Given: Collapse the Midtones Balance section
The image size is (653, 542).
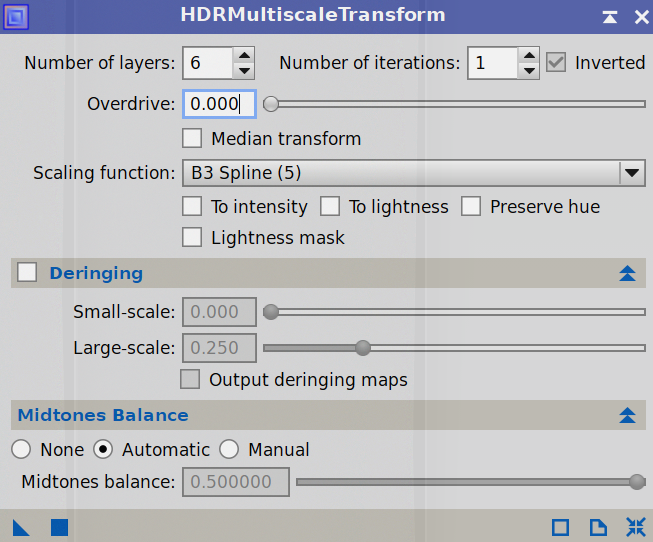Looking at the screenshot, I should (627, 415).
